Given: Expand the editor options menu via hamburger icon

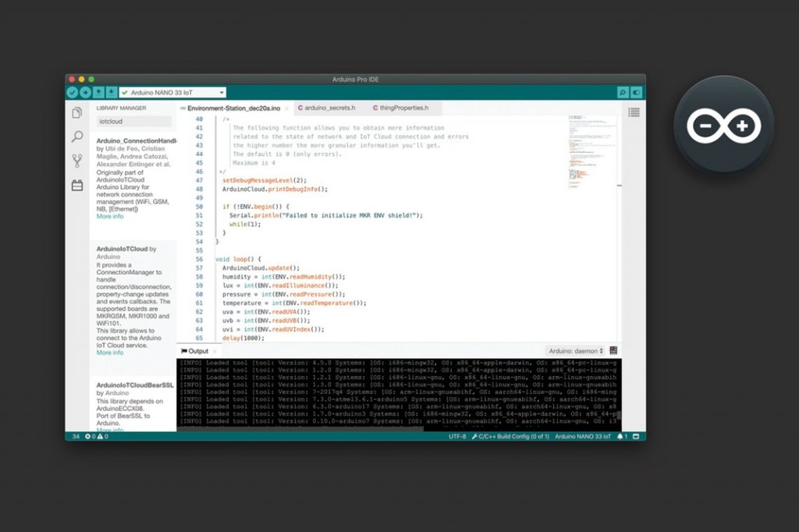Looking at the screenshot, I should point(634,111).
